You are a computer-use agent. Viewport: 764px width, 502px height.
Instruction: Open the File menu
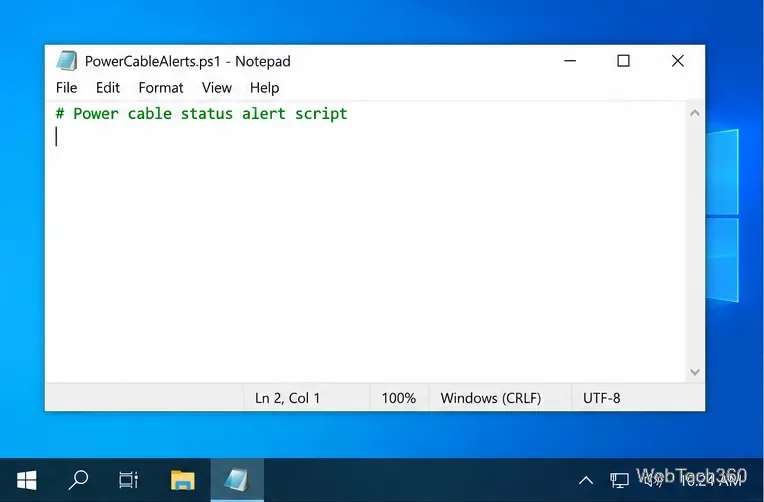66,88
